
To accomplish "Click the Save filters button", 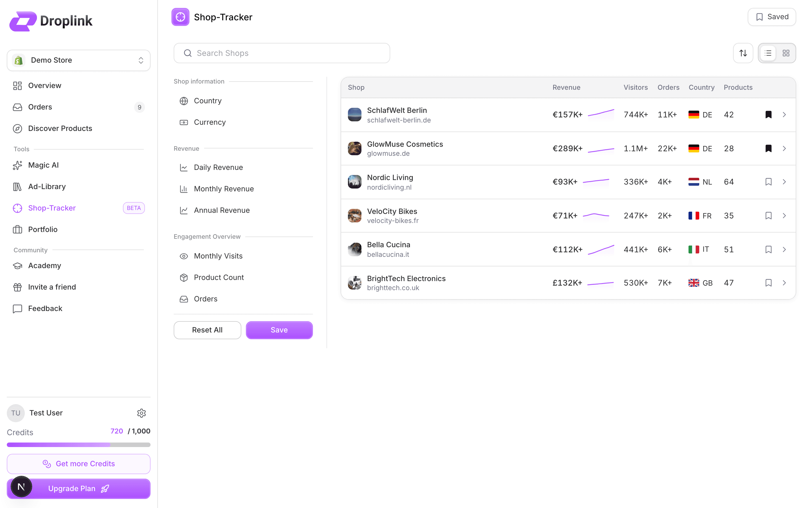I will point(279,330).
